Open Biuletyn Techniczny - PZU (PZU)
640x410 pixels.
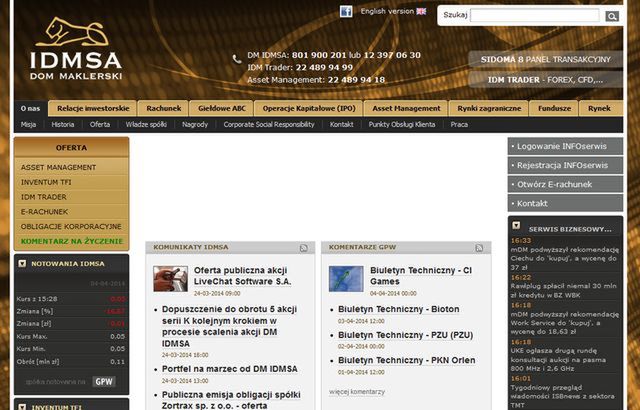406,335
